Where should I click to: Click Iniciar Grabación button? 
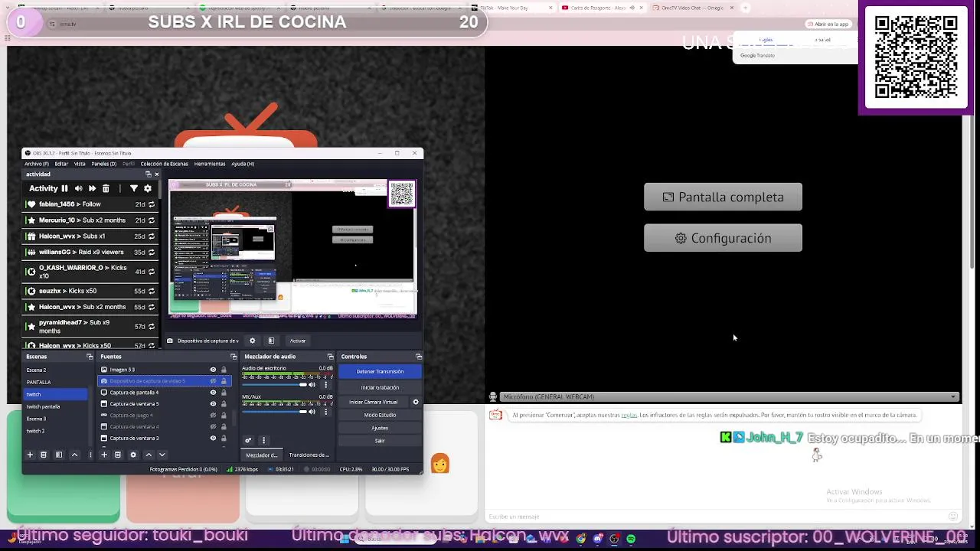pyautogui.click(x=380, y=387)
